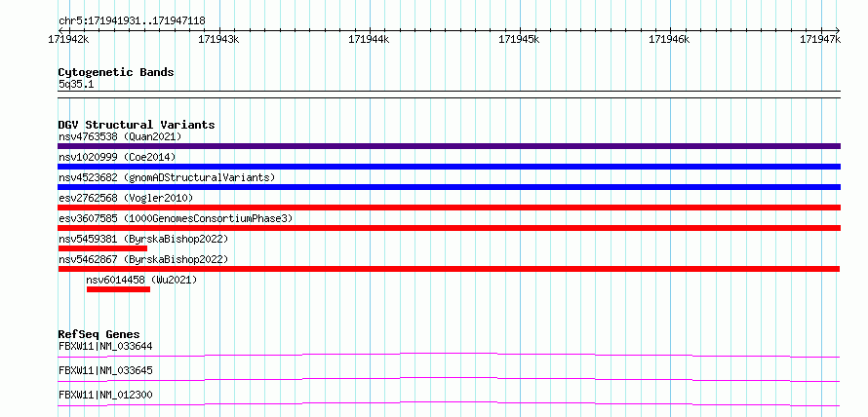The image size is (868, 417).
Task: Open variant nsv1020999 (Coe2014) label
Action: tap(117, 157)
